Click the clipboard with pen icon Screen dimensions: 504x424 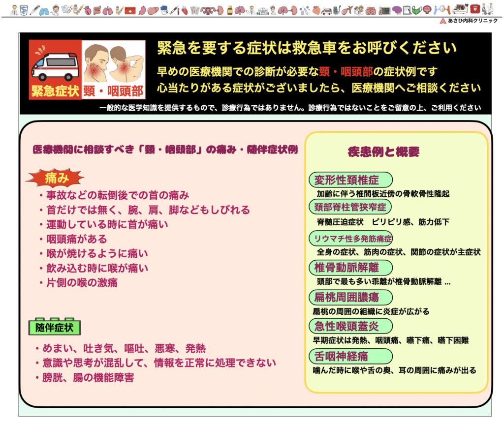(407, 10)
